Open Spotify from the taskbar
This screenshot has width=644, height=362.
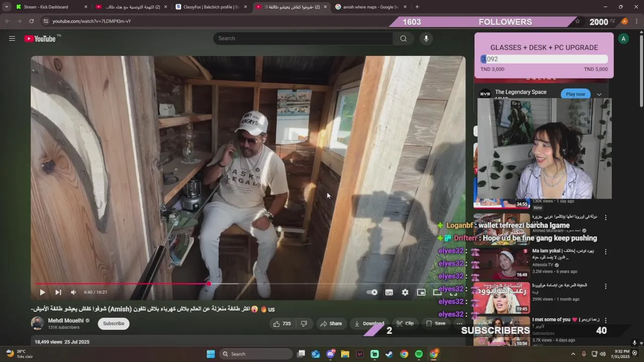click(419, 354)
